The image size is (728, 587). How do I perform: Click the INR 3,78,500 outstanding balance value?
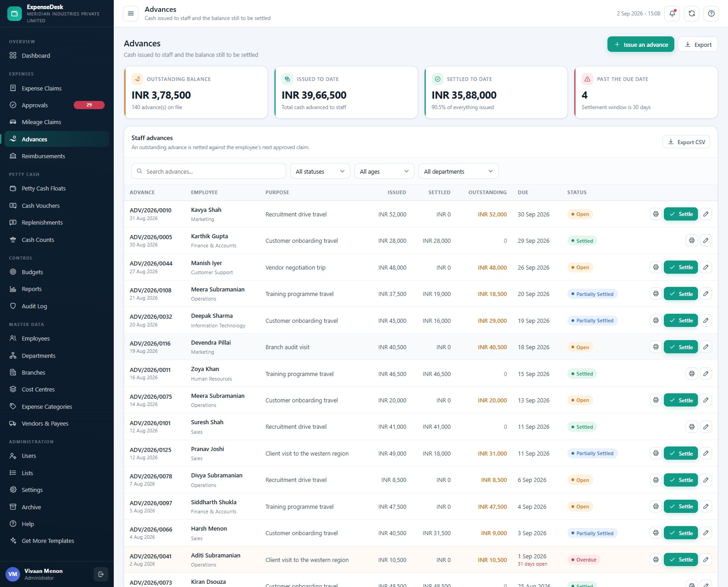161,95
